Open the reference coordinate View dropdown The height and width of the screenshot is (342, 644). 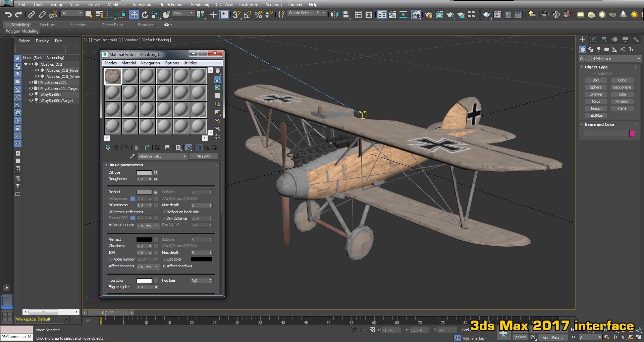pos(183,13)
